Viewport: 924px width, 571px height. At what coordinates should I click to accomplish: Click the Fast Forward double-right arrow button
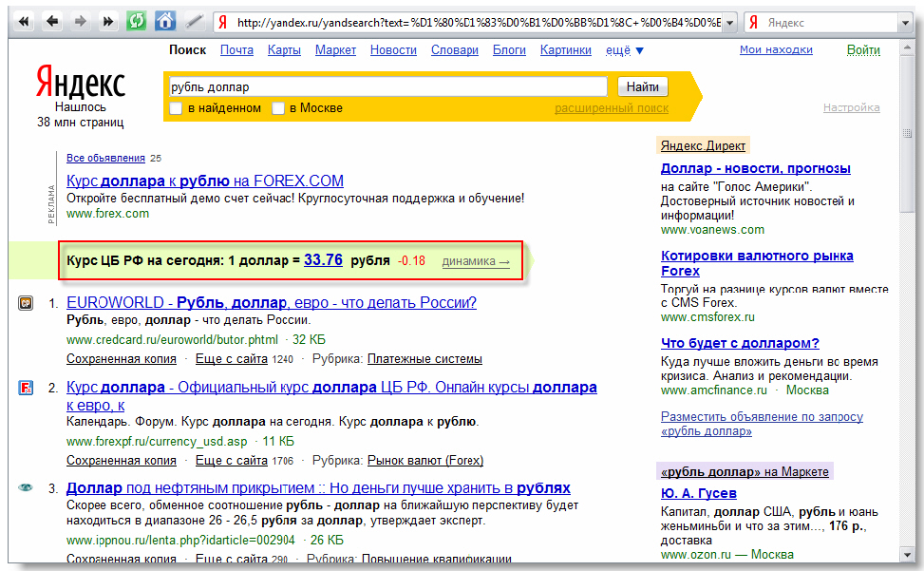[x=107, y=21]
